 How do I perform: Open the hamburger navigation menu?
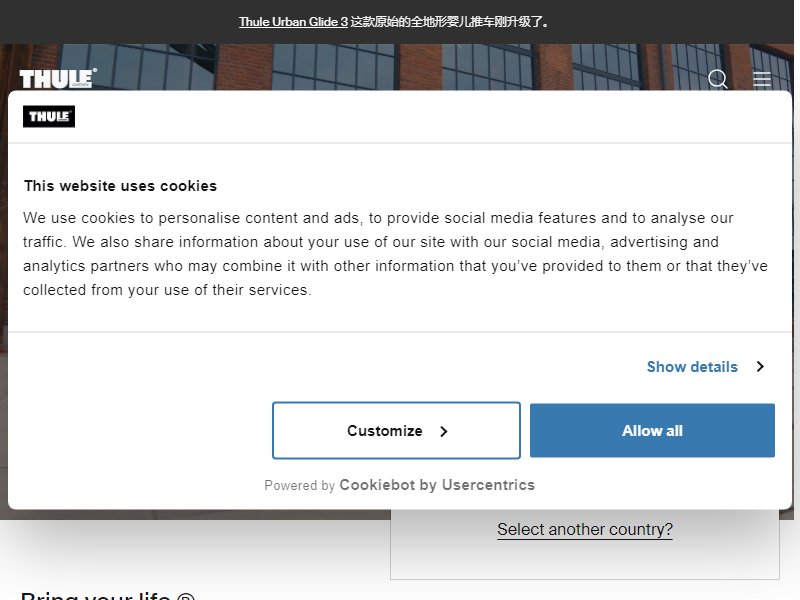[762, 79]
